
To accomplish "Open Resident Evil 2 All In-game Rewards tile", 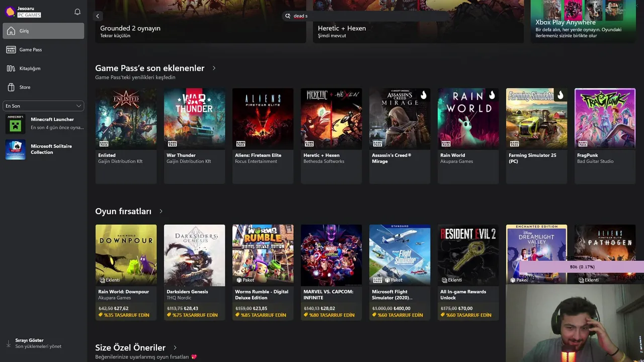I will click(468, 272).
